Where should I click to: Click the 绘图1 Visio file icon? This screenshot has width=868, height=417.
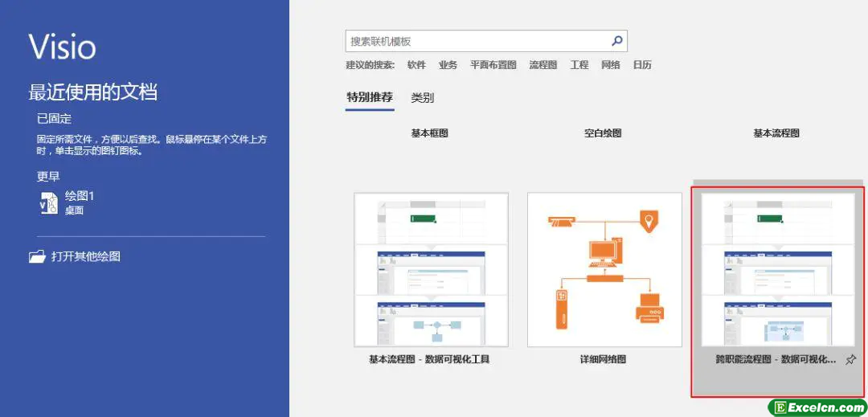49,203
